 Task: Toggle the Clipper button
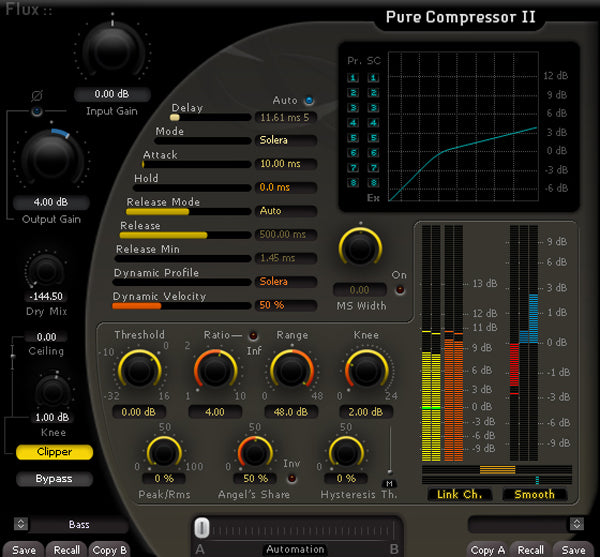click(x=55, y=452)
